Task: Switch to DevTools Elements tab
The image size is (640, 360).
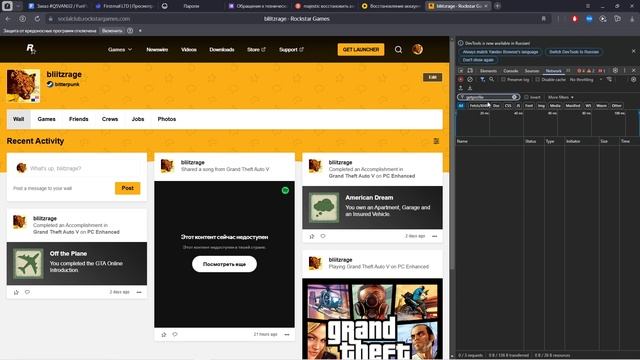Action: [488, 71]
